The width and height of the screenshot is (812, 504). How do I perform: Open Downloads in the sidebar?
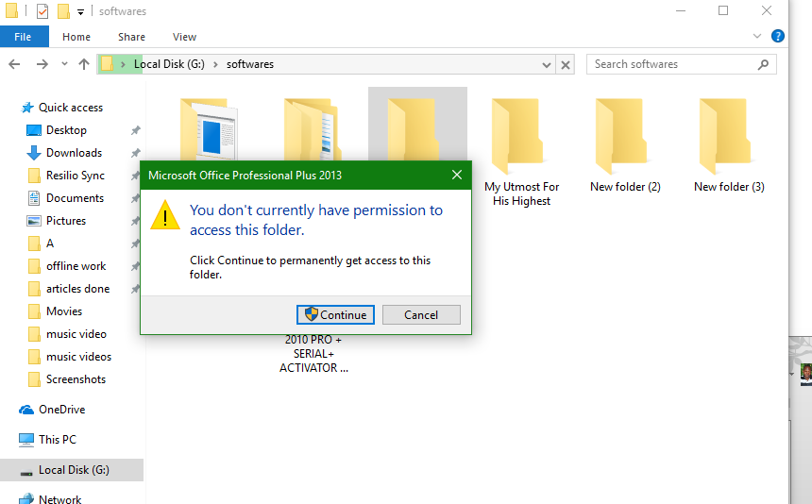pyautogui.click(x=74, y=153)
